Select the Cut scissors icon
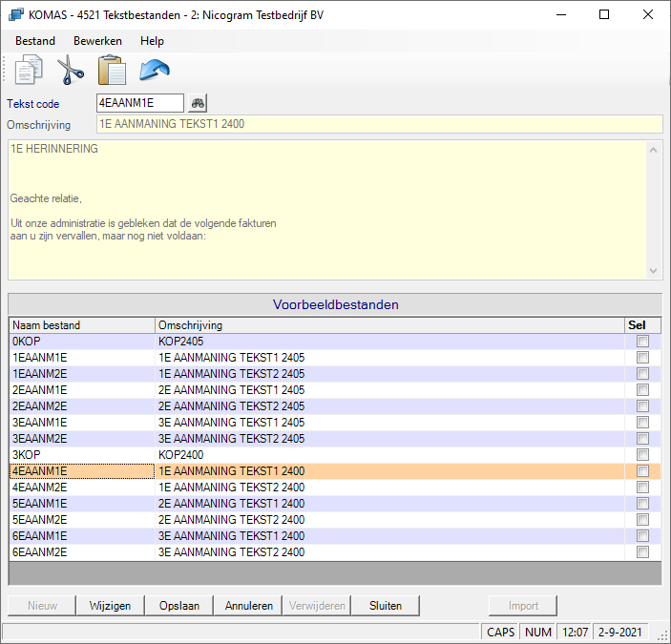The width and height of the screenshot is (671, 644). 71,70
